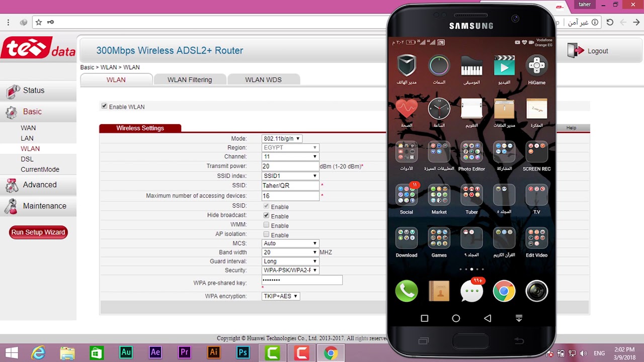The width and height of the screenshot is (644, 362).
Task: Click the WPA pre-shared key field
Action: tap(302, 281)
